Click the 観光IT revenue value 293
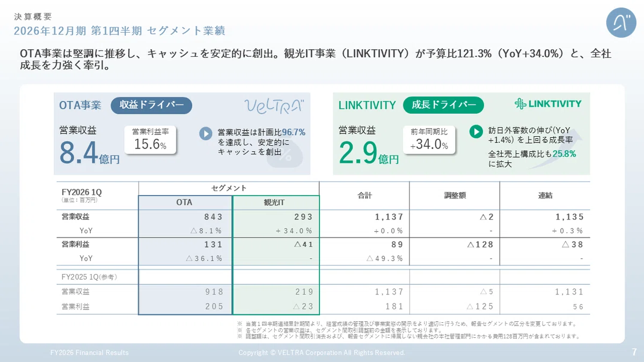The image size is (644, 362). click(303, 217)
